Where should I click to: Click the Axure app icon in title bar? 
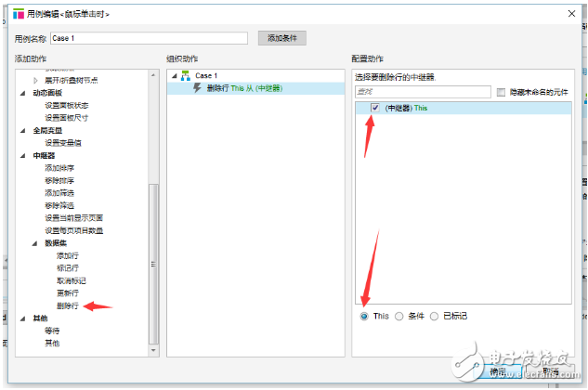click(x=18, y=13)
